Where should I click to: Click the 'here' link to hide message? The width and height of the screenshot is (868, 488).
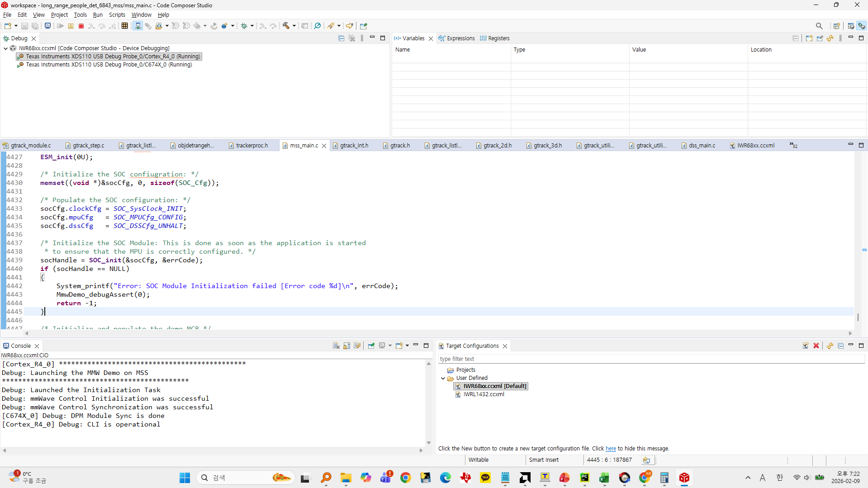click(x=611, y=449)
